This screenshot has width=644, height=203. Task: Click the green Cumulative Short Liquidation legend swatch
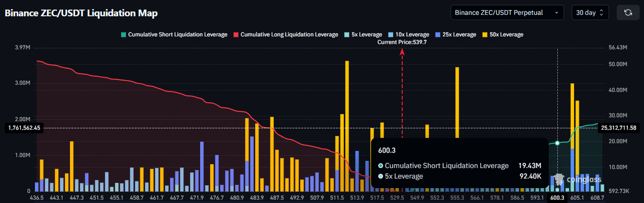click(124, 34)
